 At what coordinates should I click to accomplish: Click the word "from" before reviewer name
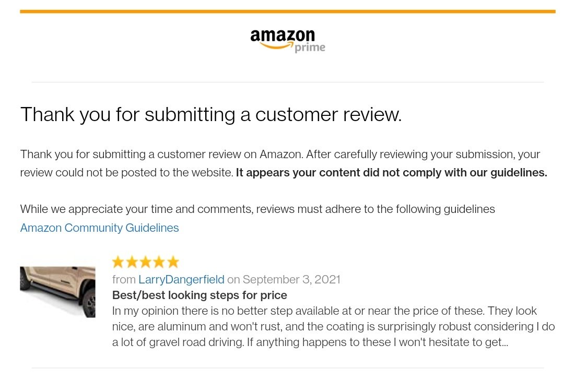tap(124, 279)
